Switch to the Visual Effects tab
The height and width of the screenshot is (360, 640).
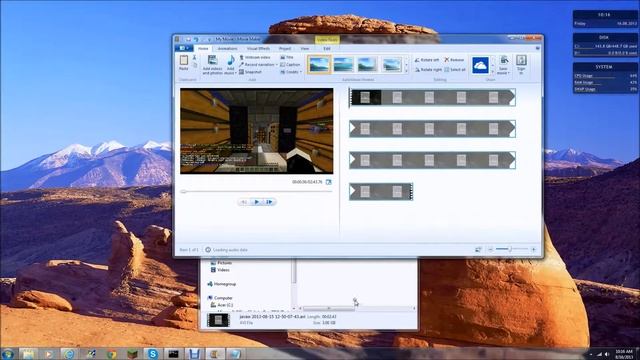click(x=258, y=49)
